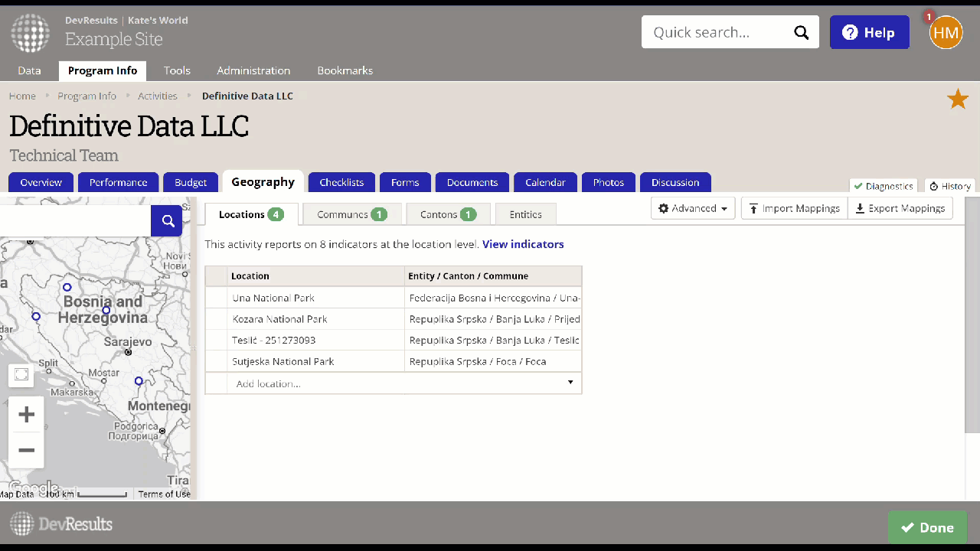
Task: Switch to the Discussion tab
Action: [675, 182]
